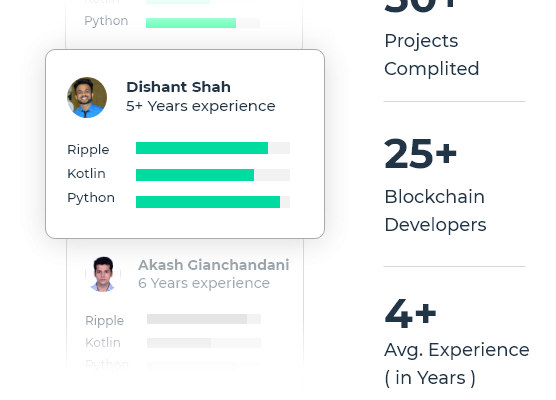The image size is (556, 400).
Task: Click Dishant's Python skill bar
Action: point(213,202)
